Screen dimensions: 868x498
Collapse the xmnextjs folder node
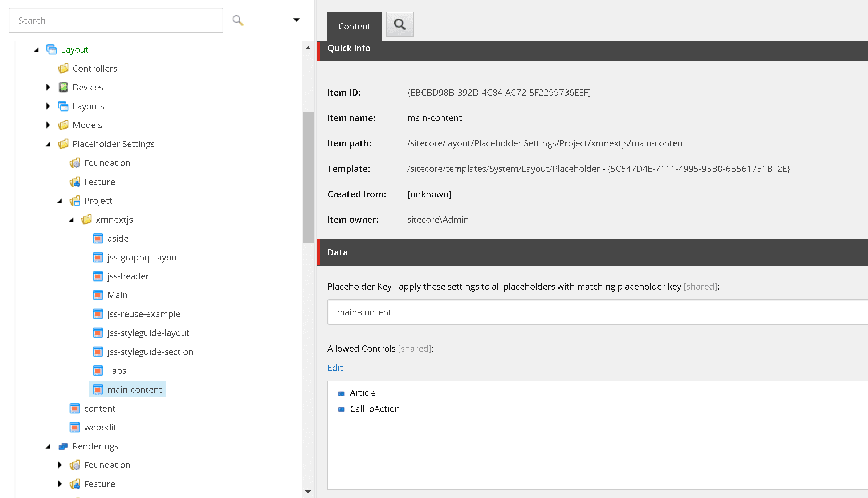pyautogui.click(x=72, y=219)
